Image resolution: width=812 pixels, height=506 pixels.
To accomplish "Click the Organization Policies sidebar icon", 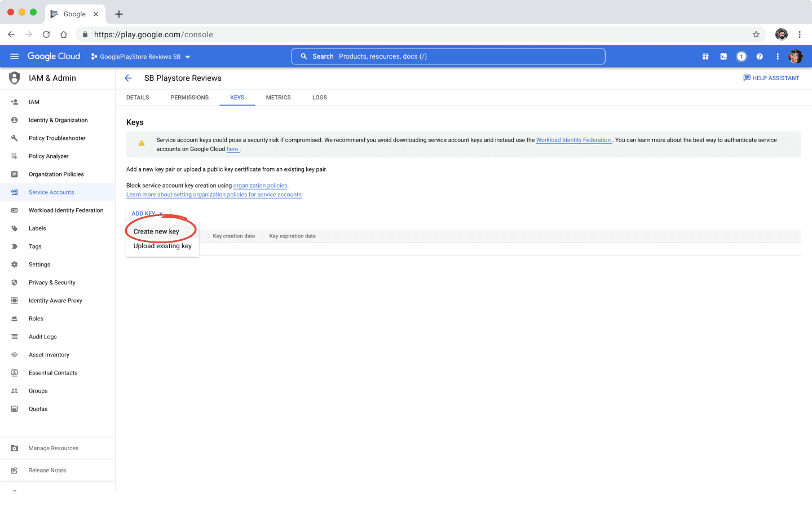I will [x=15, y=174].
